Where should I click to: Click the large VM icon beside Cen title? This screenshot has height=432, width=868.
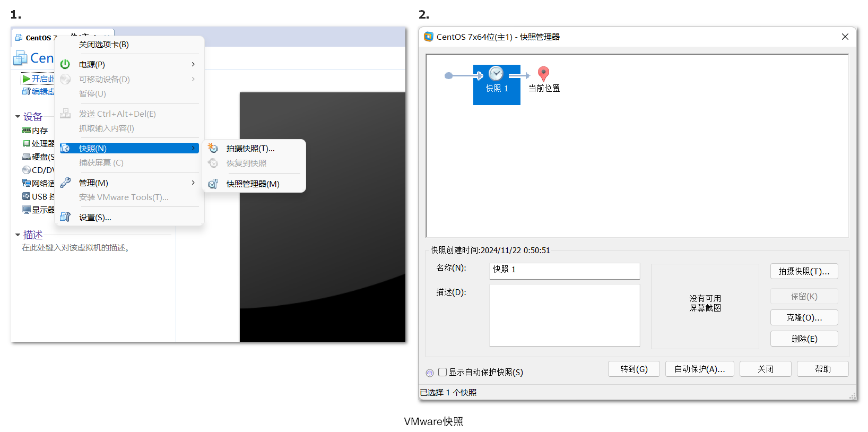coord(20,58)
